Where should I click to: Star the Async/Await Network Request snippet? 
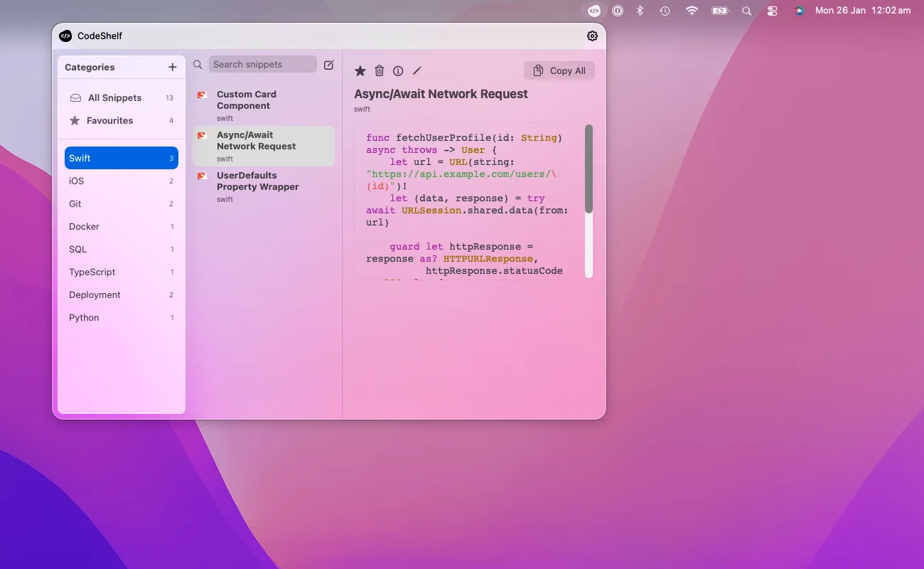coord(360,70)
